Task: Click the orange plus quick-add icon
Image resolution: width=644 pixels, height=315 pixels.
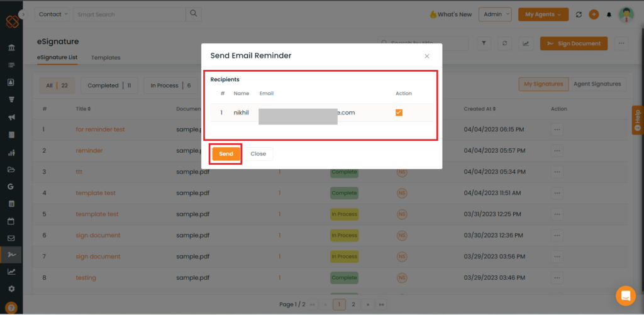Action: pyautogui.click(x=594, y=14)
